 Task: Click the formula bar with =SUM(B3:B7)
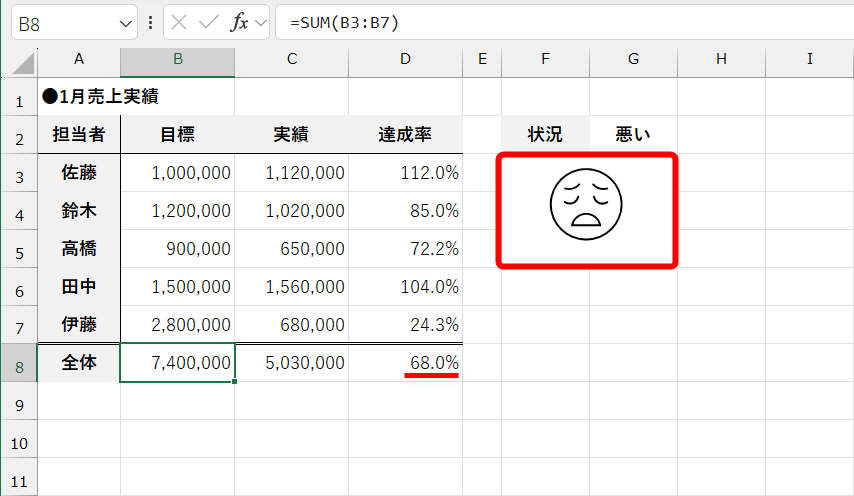[564, 22]
